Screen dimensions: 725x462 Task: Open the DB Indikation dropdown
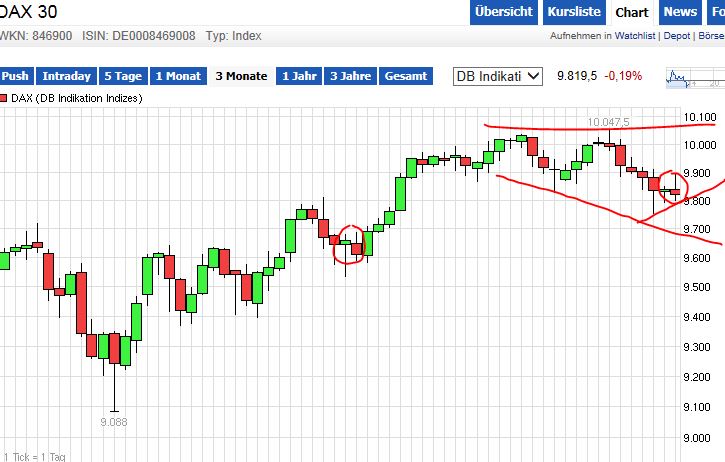[x=497, y=76]
